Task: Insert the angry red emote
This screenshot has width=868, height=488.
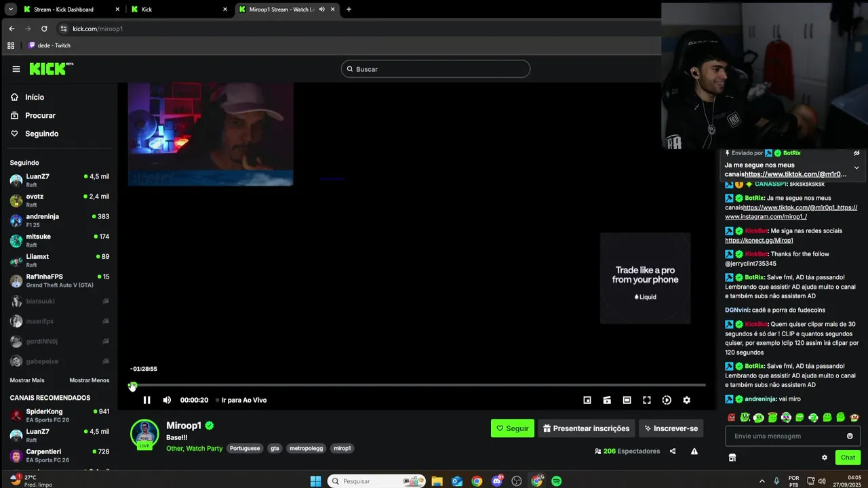Action: pos(731,418)
